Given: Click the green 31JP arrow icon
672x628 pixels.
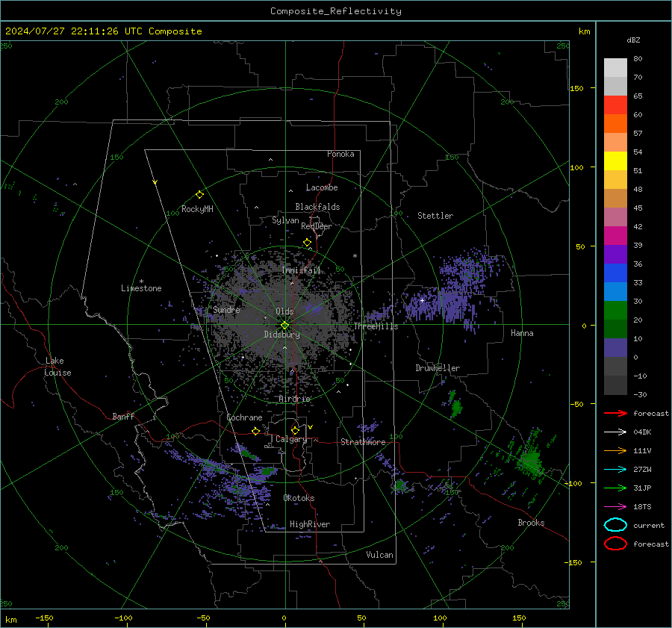Looking at the screenshot, I should 615,488.
